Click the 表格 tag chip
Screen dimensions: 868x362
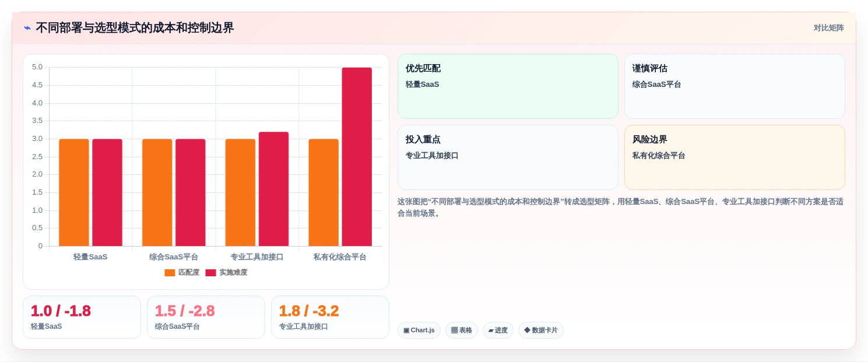(462, 330)
